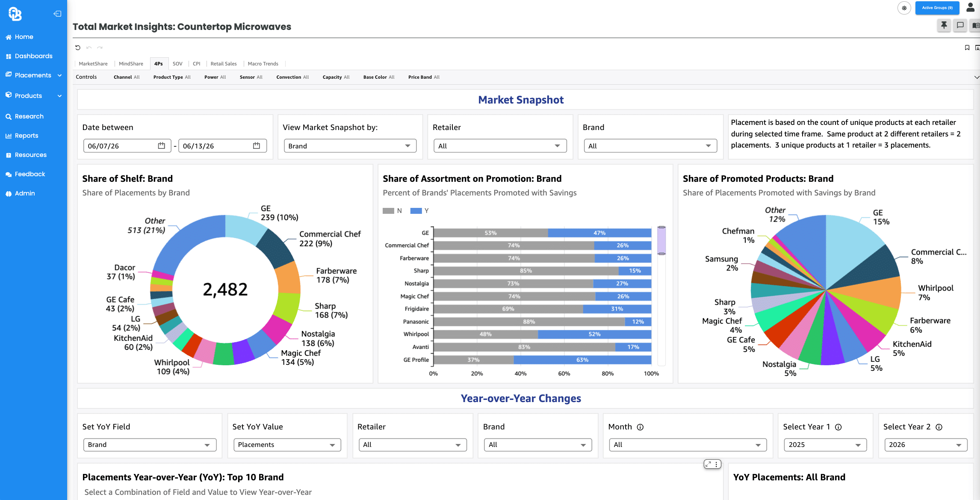Open Year-over-Year Retailer dropdown
This screenshot has height=500, width=980.
pos(412,445)
